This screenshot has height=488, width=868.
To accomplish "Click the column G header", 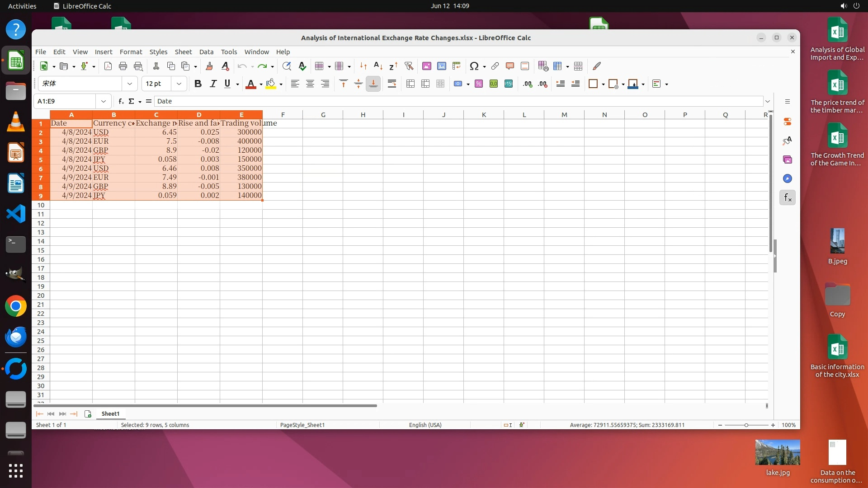I will 323,115.
